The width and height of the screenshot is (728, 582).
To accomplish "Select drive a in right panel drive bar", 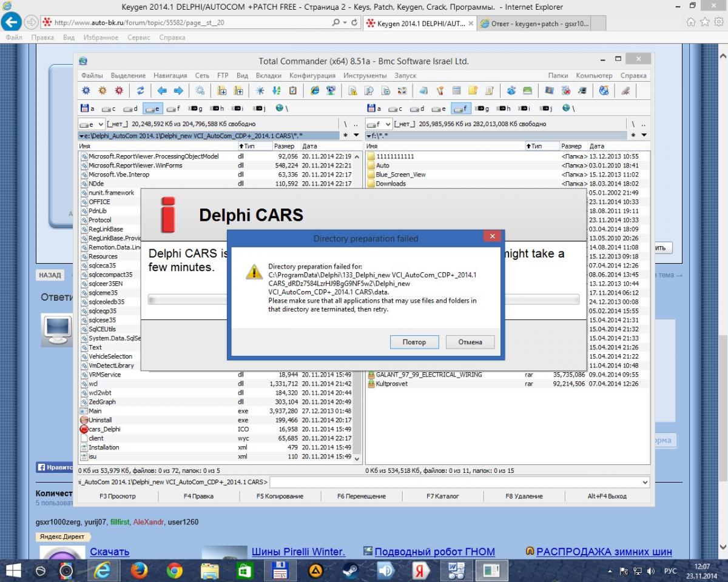I will (x=376, y=109).
